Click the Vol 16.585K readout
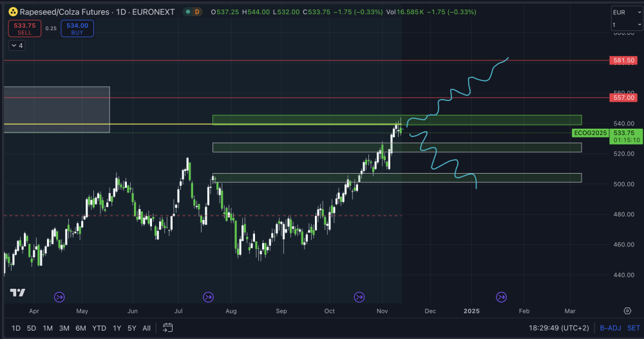The width and height of the screenshot is (644, 339). coord(405,12)
